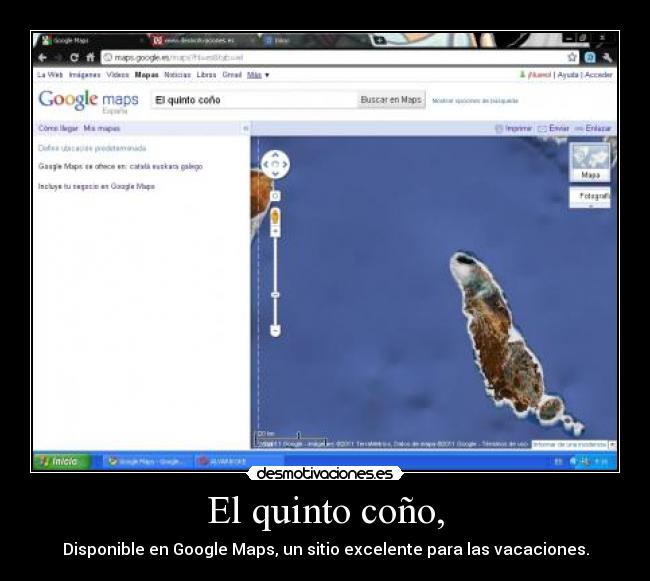
Task: Click Google Maps logo
Action: [x=88, y=100]
